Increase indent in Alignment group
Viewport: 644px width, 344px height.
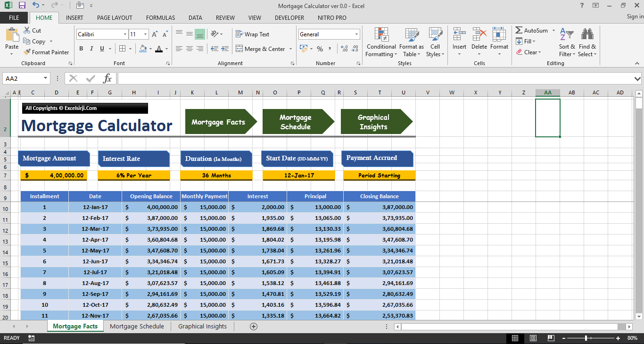click(225, 49)
